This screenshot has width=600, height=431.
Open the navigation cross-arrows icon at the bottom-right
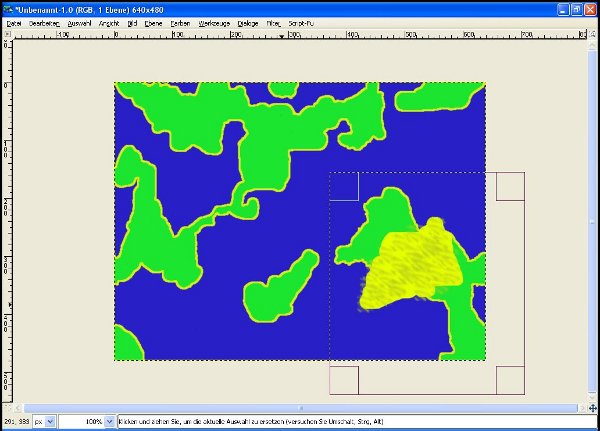tap(592, 408)
